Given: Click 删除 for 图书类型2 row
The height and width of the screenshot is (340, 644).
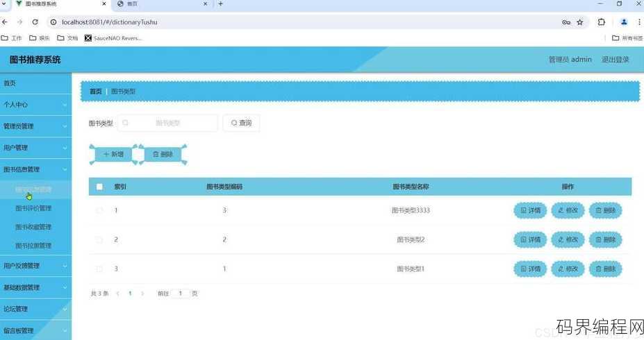Looking at the screenshot, I should click(605, 239).
